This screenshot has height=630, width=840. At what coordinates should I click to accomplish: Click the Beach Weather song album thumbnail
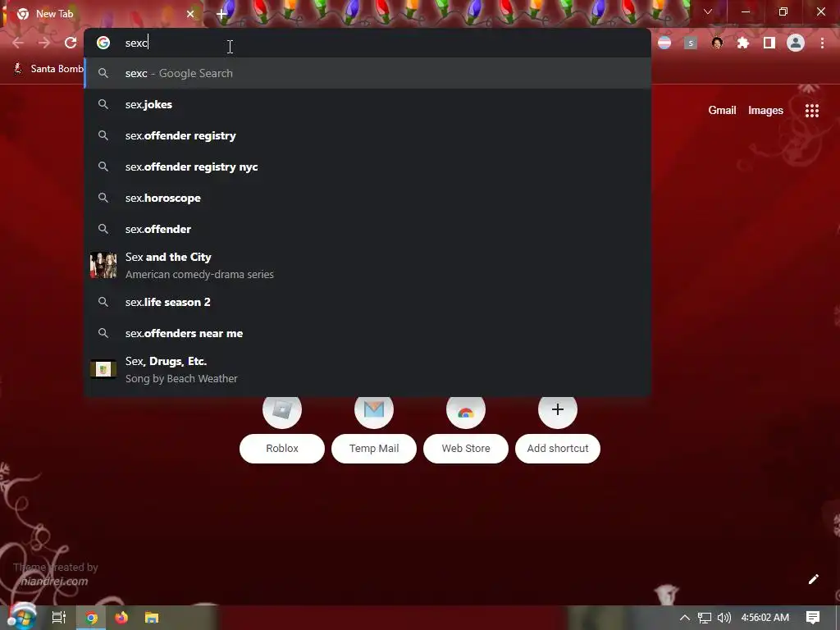click(x=103, y=369)
